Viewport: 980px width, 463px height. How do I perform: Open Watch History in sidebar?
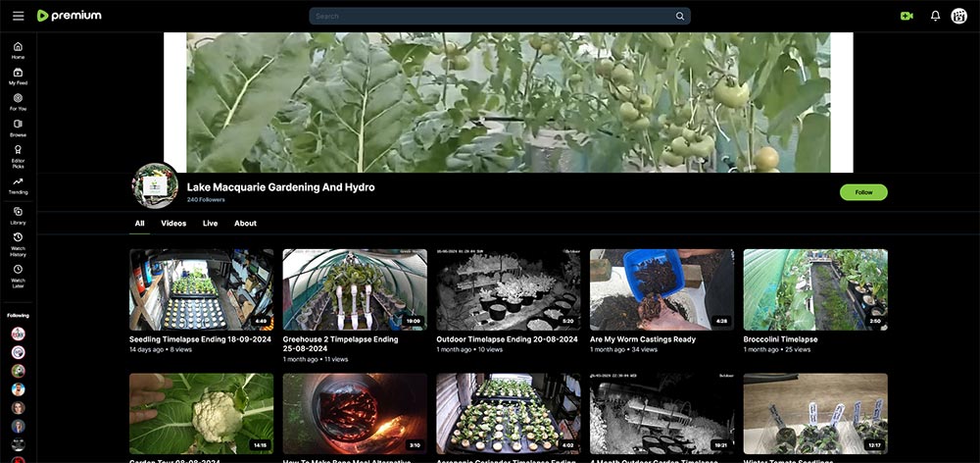click(x=18, y=244)
